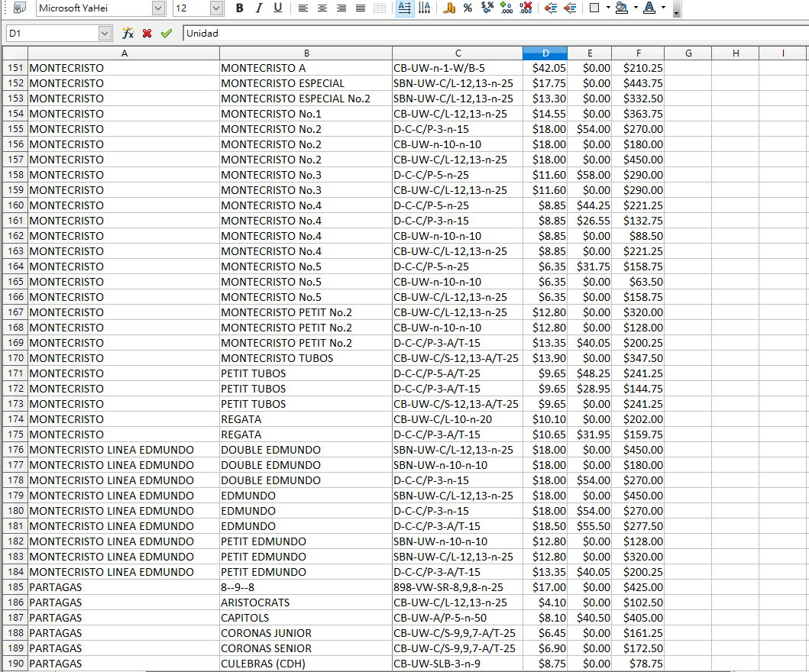Open the font name dropdown
This screenshot has height=672, width=809.
[x=158, y=8]
